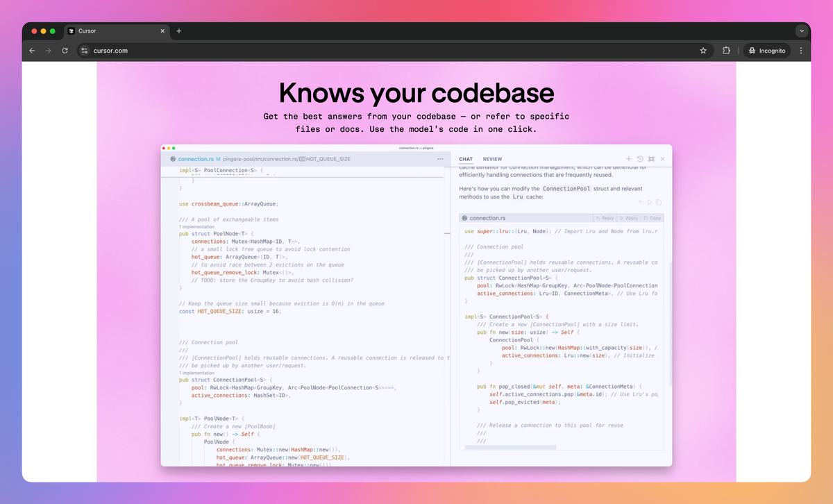Image resolution: width=833 pixels, height=504 pixels.
Task: Click the copy icon under message
Action: coord(658,202)
